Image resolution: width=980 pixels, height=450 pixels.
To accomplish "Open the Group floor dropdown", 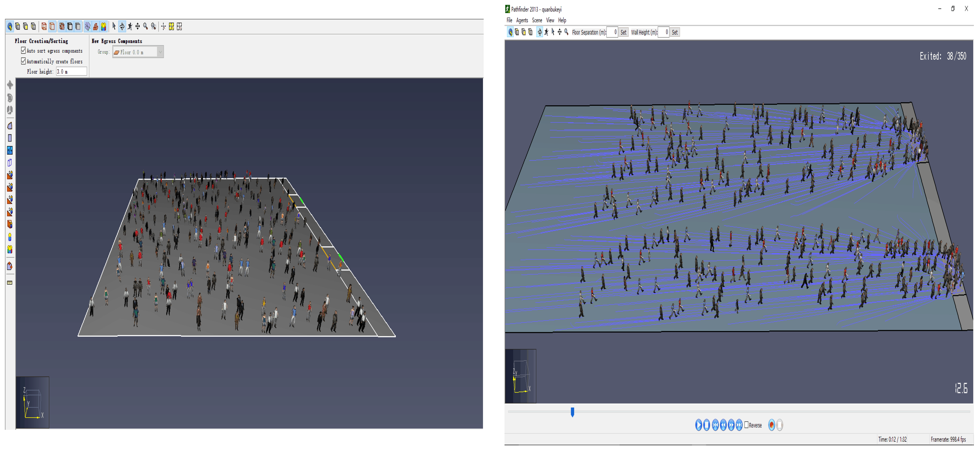I will click(x=138, y=52).
